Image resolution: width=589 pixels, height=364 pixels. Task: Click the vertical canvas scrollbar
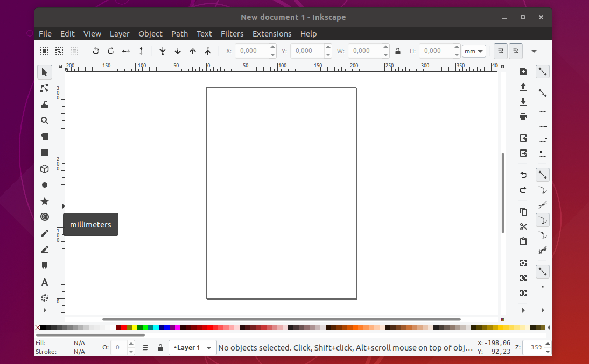tap(503, 193)
